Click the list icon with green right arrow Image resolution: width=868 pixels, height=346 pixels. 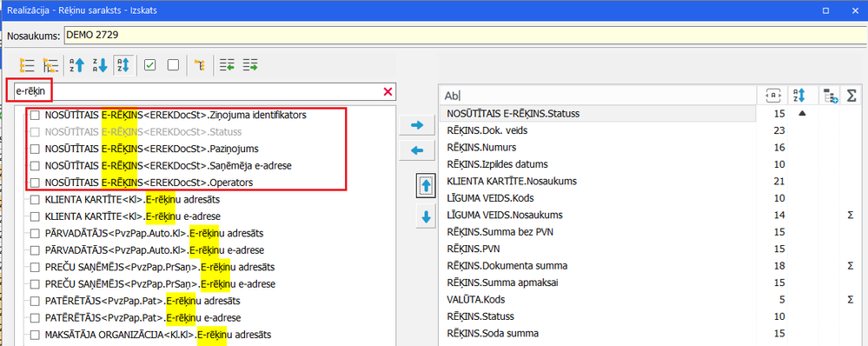click(x=250, y=65)
